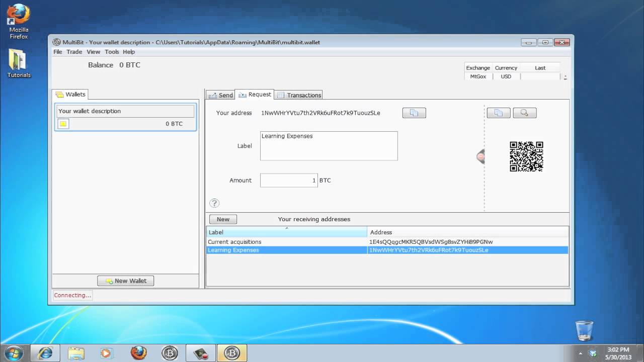Screen dimensions: 644x362
Task: Sort receiving addresses by Label column header
Action: [x=287, y=232]
